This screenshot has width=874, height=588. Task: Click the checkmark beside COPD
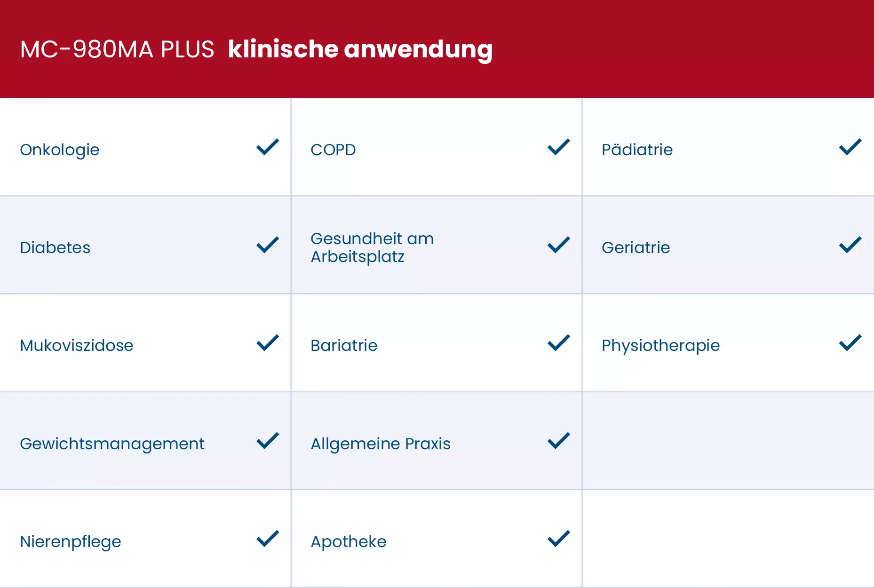(559, 147)
